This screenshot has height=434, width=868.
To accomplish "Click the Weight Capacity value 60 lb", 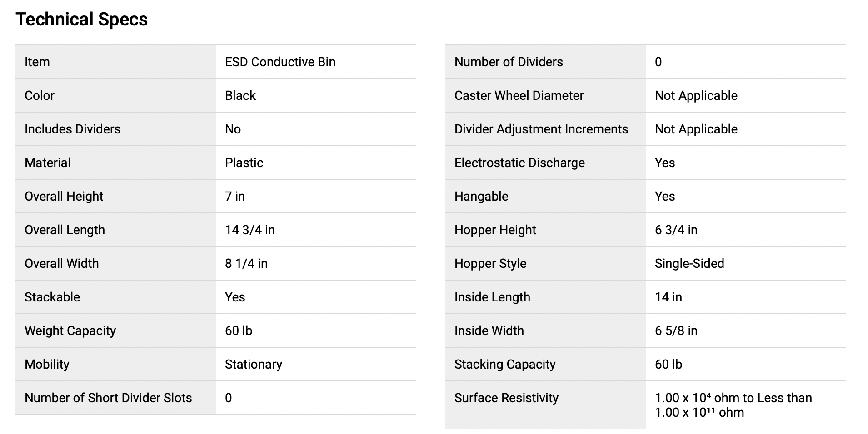I will pos(239,331).
